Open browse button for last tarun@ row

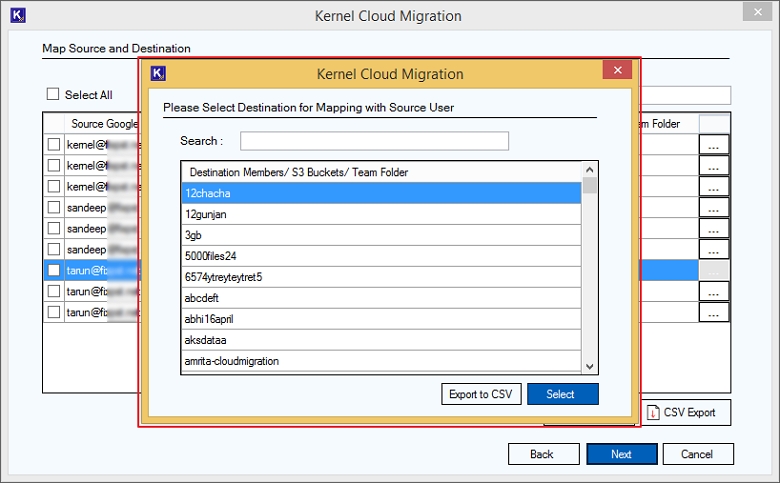coord(714,312)
